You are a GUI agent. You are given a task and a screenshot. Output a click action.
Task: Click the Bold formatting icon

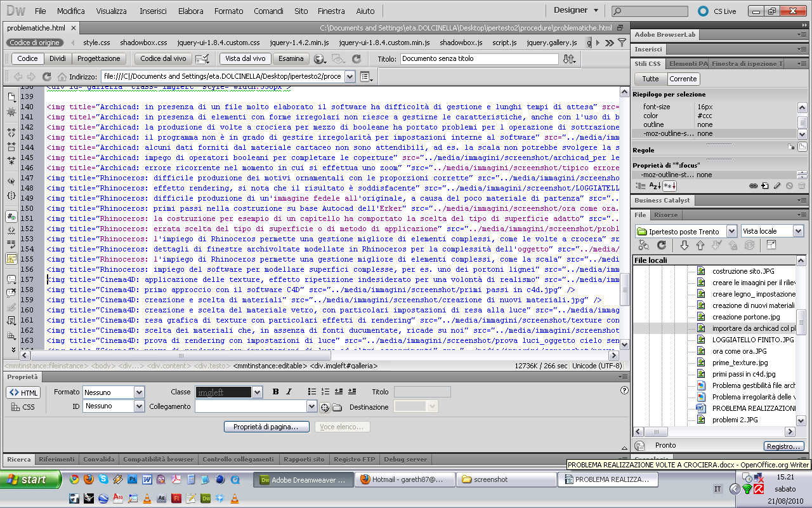click(x=275, y=392)
